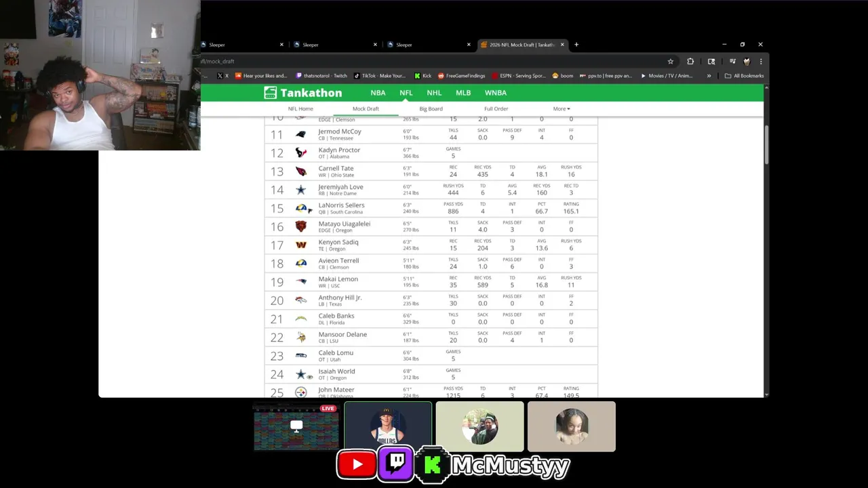Click the Bears logo on pick 16
Screen dimensions: 868x488
click(x=300, y=226)
